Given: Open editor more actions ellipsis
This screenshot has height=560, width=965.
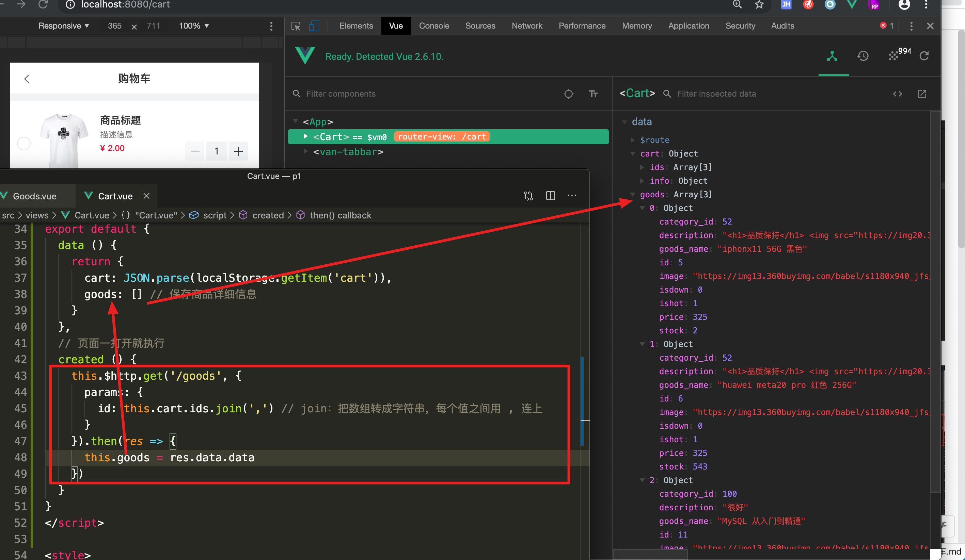Looking at the screenshot, I should point(572,196).
